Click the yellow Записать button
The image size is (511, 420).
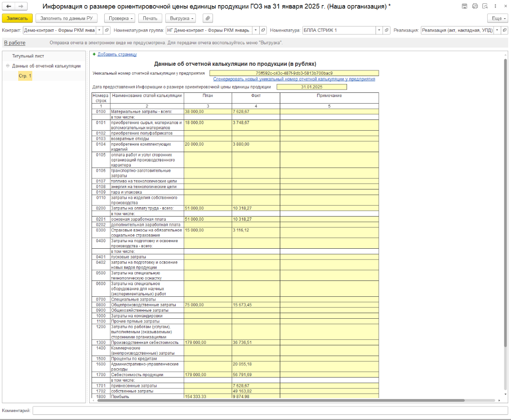pyautogui.click(x=17, y=18)
